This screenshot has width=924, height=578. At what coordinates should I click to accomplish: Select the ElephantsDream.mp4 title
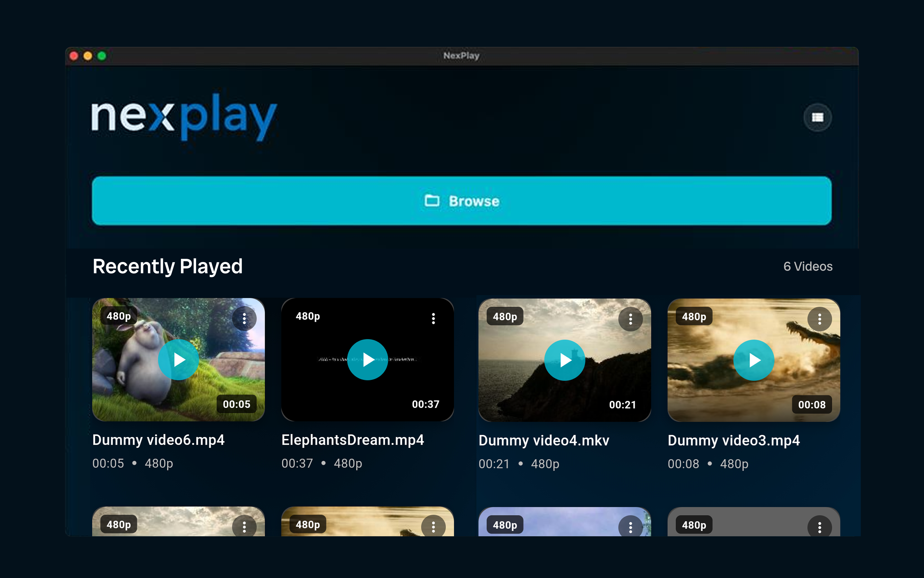(x=353, y=440)
